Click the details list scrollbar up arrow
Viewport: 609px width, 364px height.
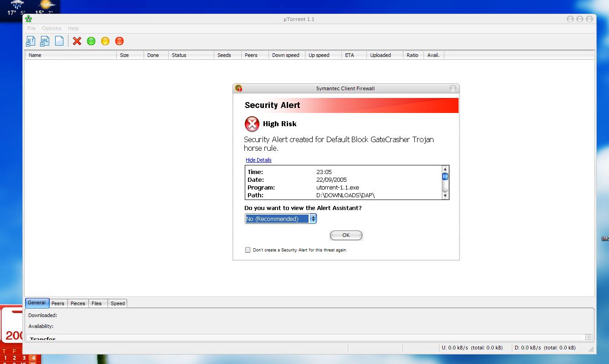coord(445,169)
